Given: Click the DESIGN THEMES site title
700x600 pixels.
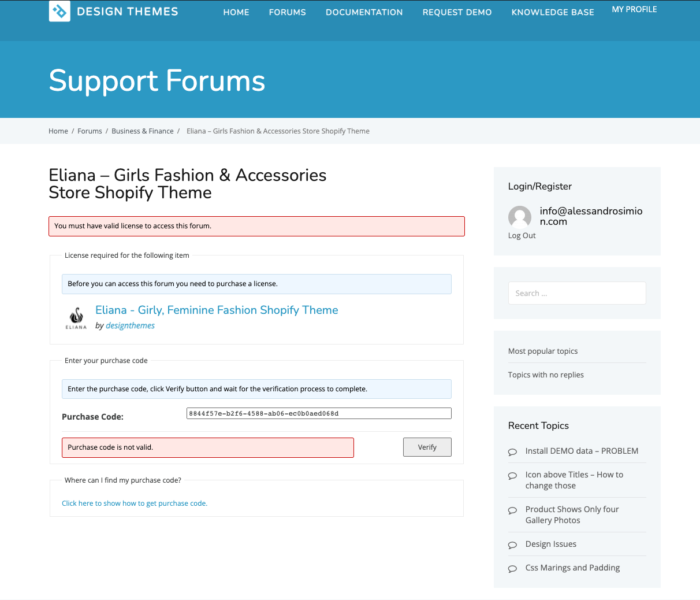Looking at the screenshot, I should [128, 12].
